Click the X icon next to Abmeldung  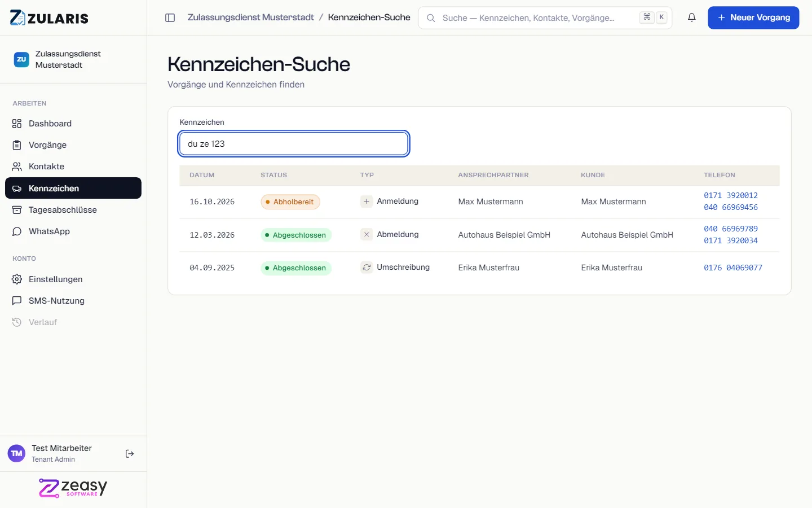pos(367,234)
